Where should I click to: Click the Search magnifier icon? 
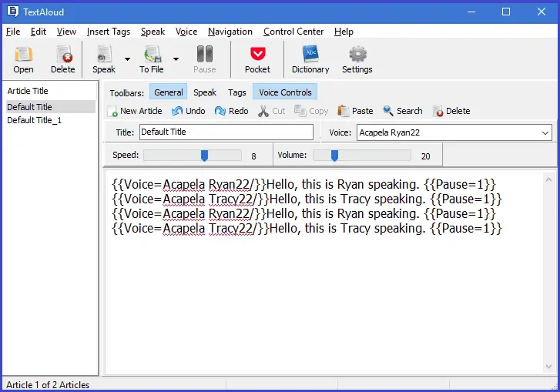pyautogui.click(x=388, y=111)
